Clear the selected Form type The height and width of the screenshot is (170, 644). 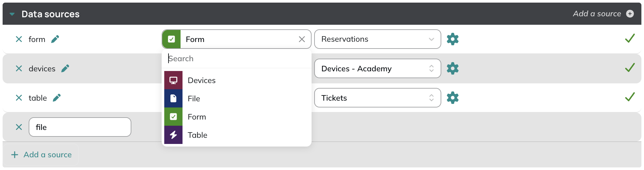(x=302, y=39)
